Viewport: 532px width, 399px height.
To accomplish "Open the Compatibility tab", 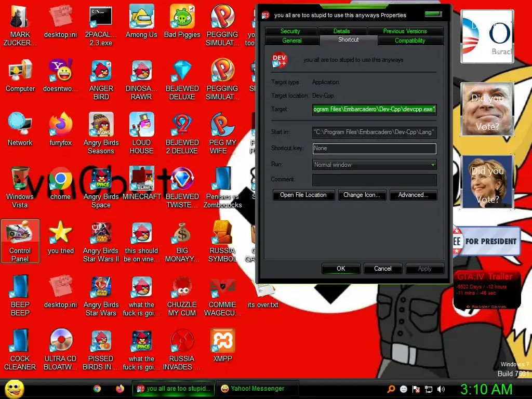I will [410, 41].
